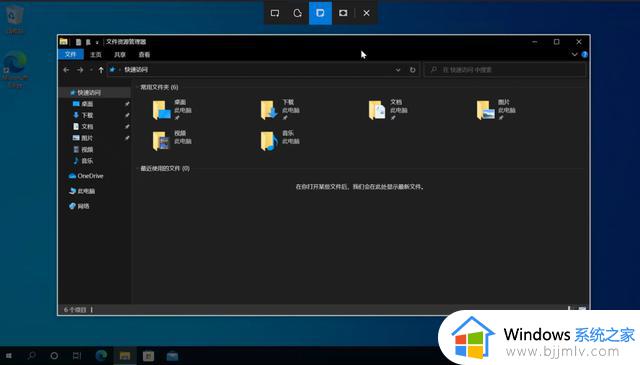Open Recycle Bin desktop icon
Viewport: 640px width, 365px height.
(x=15, y=19)
